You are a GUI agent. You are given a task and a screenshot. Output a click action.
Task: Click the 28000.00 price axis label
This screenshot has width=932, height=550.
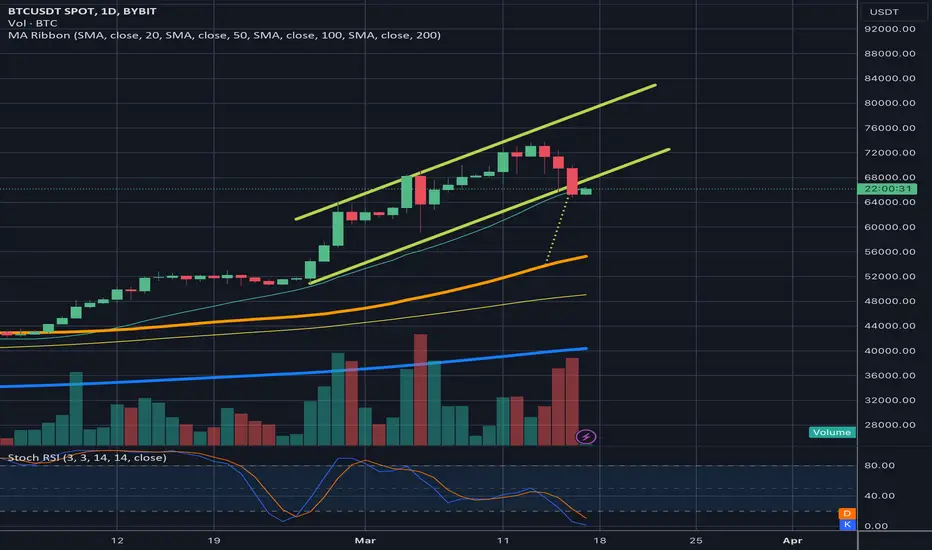(890, 425)
